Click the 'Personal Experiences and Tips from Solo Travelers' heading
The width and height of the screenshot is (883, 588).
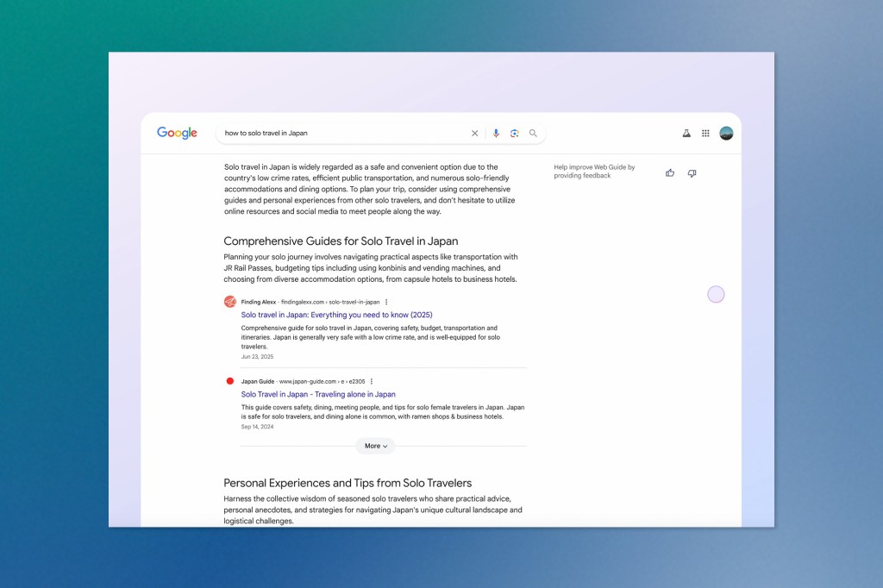point(348,483)
